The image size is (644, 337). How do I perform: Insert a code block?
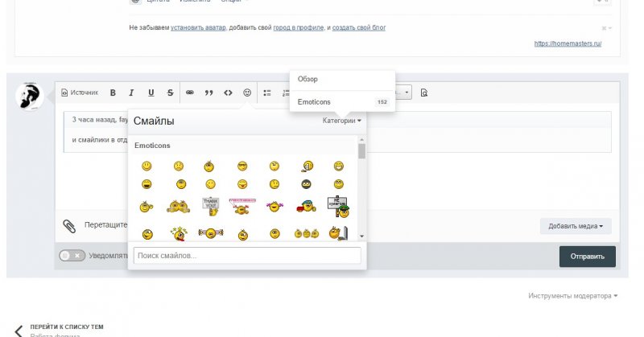click(x=229, y=92)
